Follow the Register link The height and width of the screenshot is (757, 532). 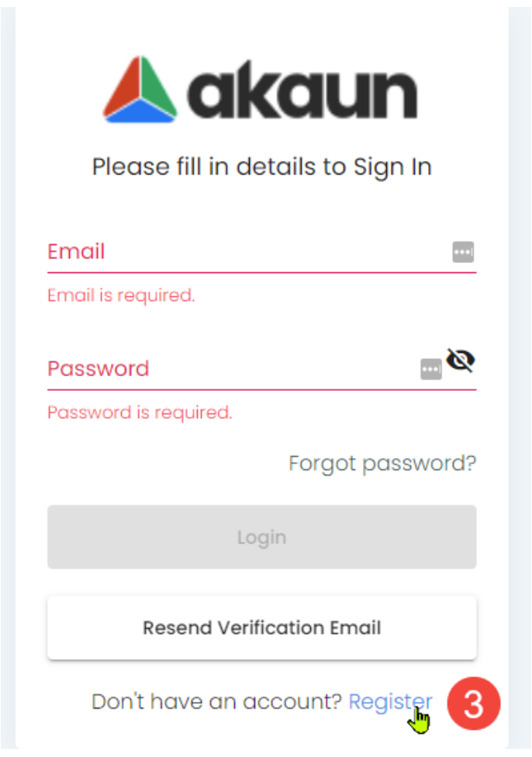(390, 702)
